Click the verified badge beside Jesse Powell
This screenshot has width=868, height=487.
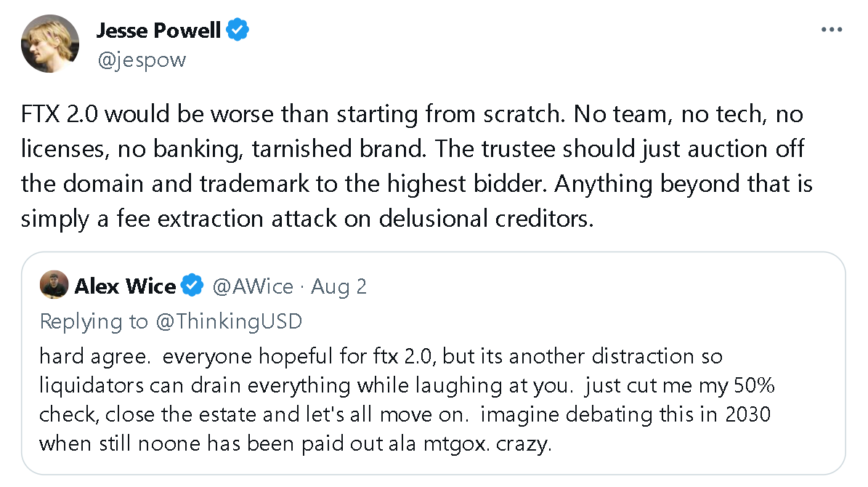click(238, 30)
